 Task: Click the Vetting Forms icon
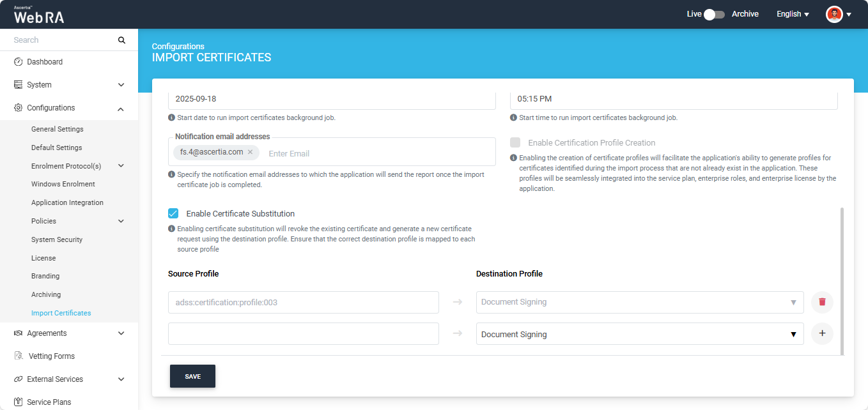(19, 356)
